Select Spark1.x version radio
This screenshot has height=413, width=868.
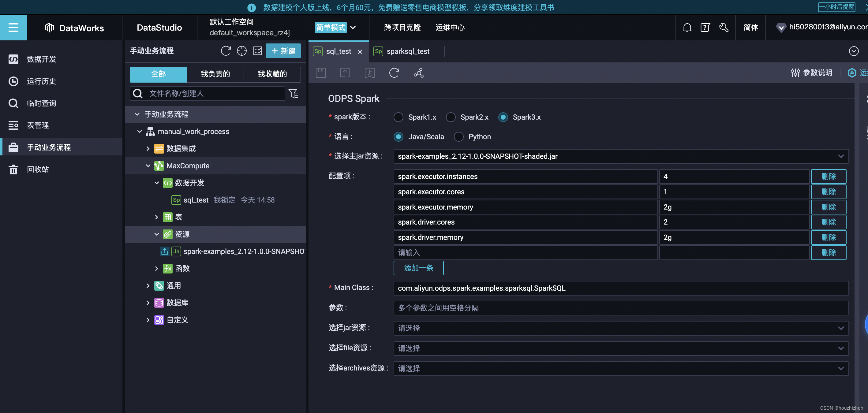tap(398, 117)
